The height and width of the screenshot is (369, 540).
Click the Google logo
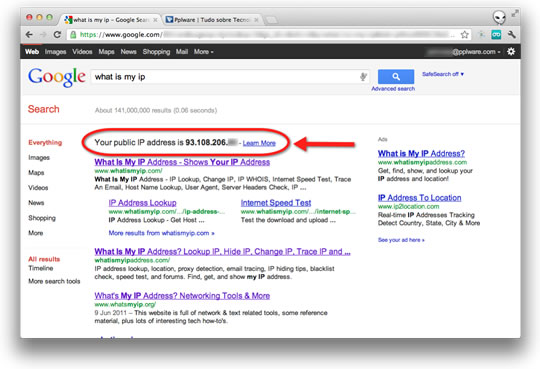57,77
